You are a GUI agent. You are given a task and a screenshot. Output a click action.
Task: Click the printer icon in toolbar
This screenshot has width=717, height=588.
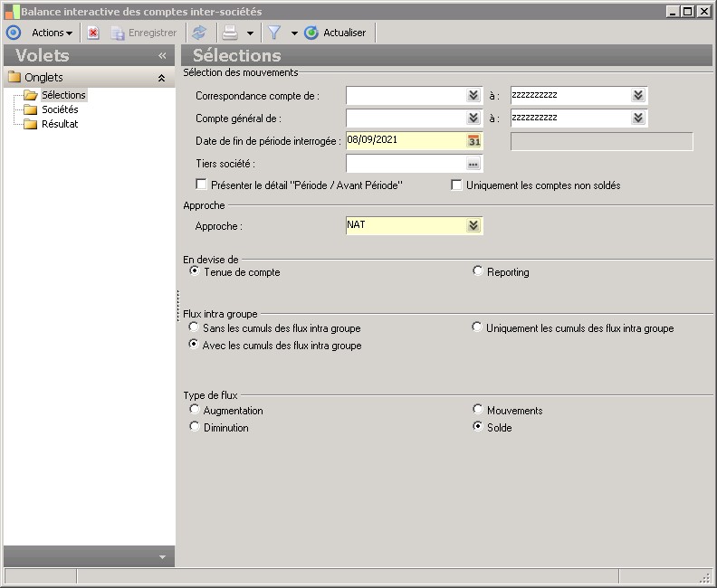pyautogui.click(x=230, y=33)
